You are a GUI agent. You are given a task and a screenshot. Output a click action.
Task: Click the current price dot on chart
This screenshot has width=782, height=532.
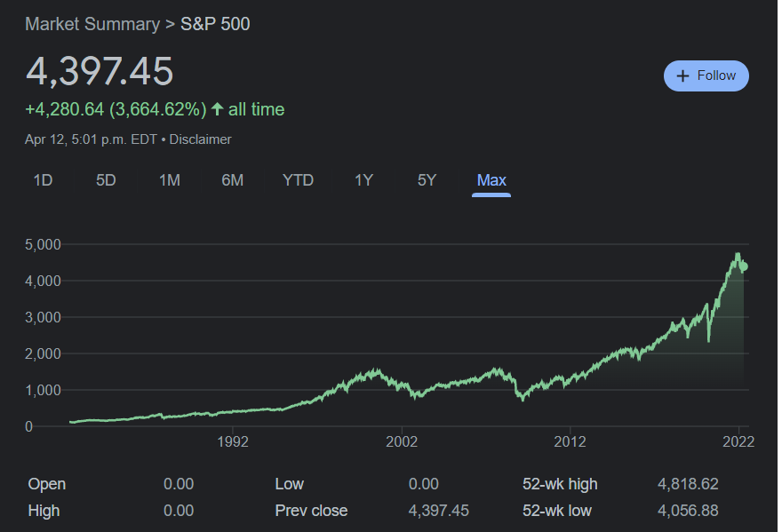[x=744, y=266]
